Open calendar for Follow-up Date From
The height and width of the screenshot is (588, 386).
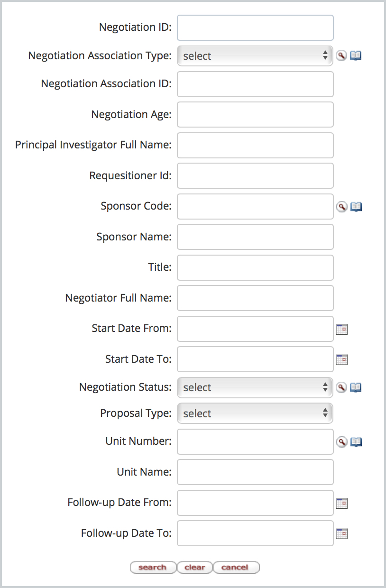pyautogui.click(x=342, y=503)
